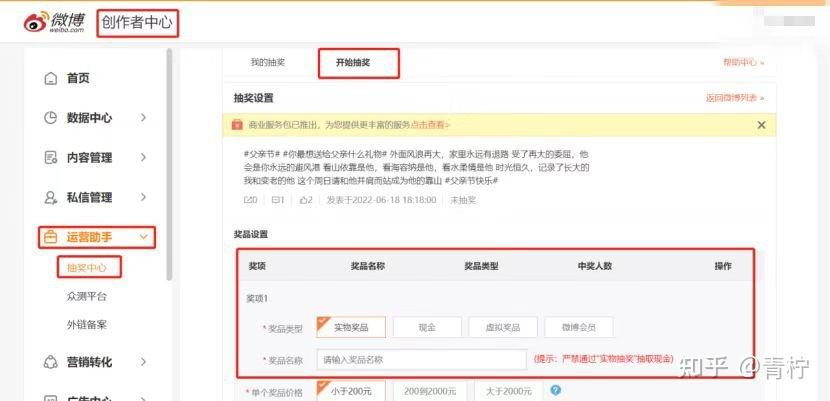Click the 抽奖设置 section heading
This screenshot has height=401, width=830.
(x=254, y=98)
